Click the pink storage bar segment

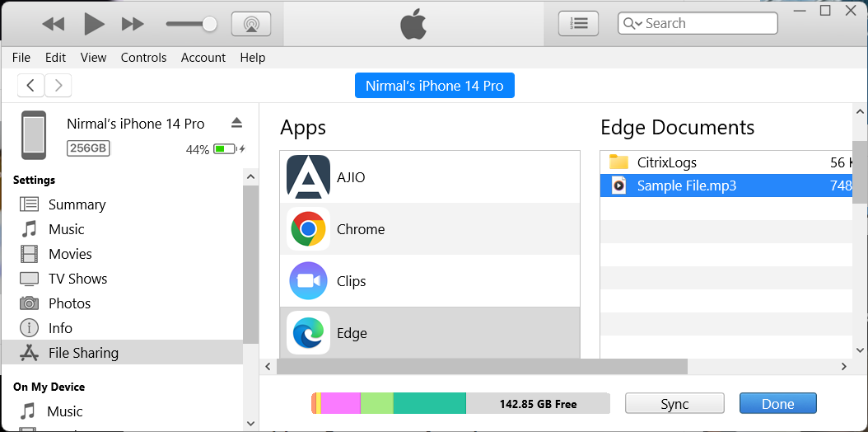(x=340, y=403)
